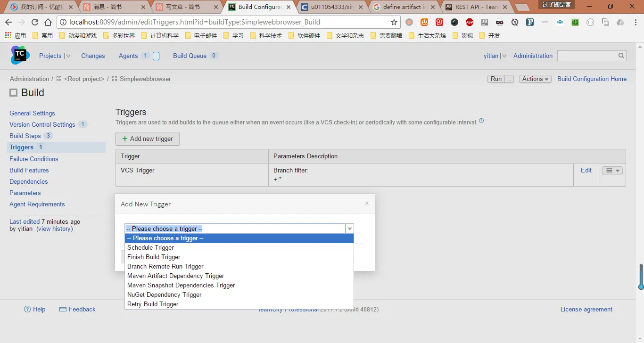
Task: Click the view history link
Action: [x=55, y=229]
